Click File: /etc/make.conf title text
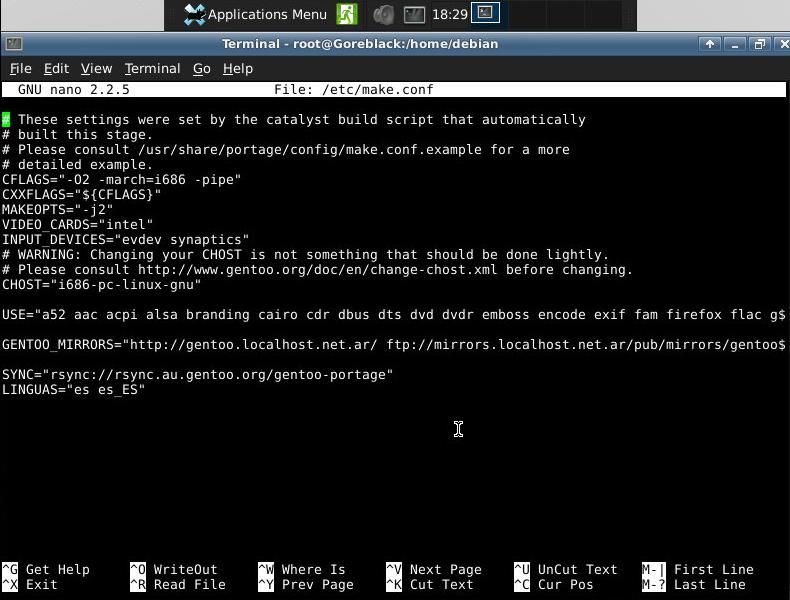This screenshot has height=600, width=790. (354, 90)
